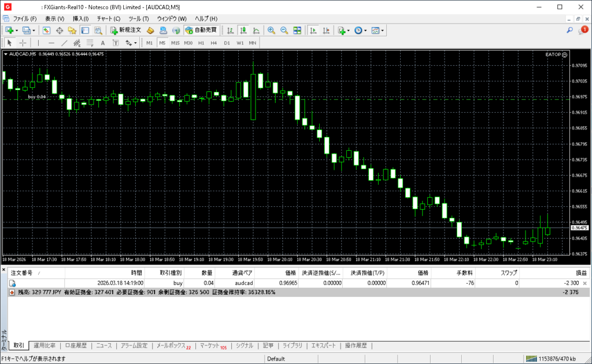Switch to the 口座履歴 tab
This screenshot has width=592, height=364.
coord(76,346)
